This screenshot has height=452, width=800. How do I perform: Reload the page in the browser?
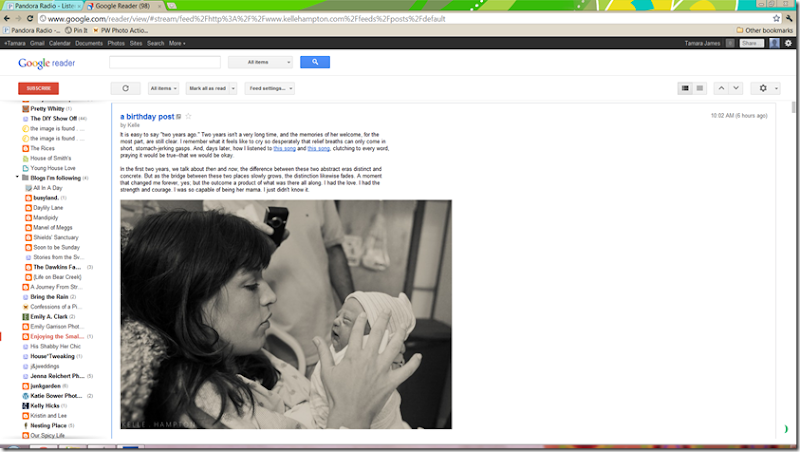pyautogui.click(x=30, y=18)
